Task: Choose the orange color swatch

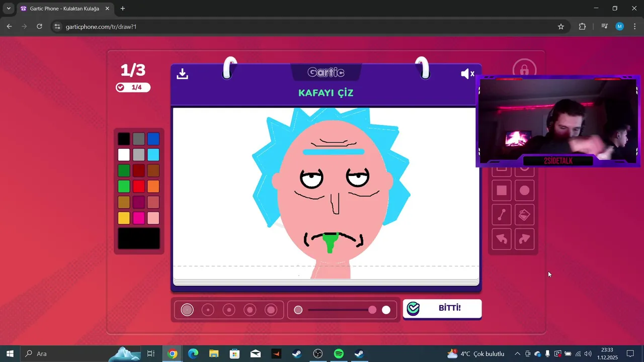Action: click(153, 186)
